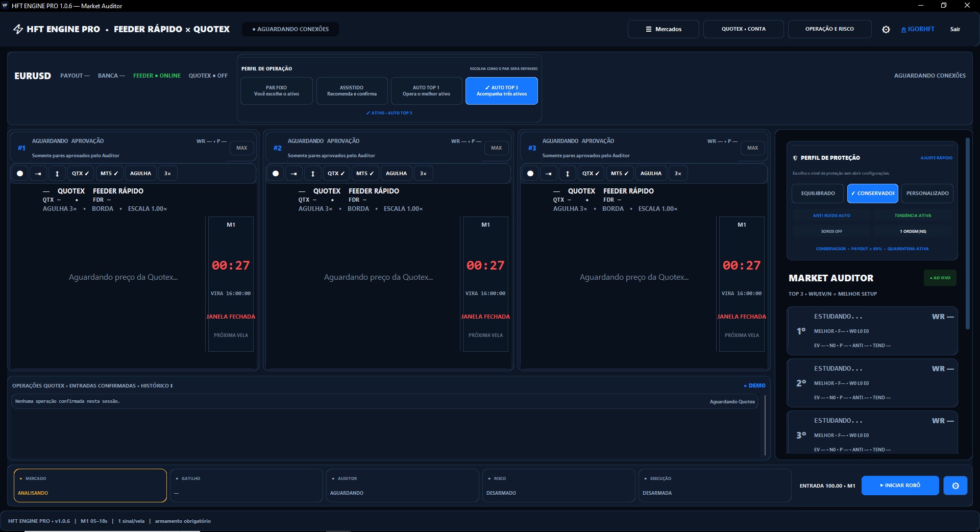Click the white dot button in chart #2 toolbar
Screen dimensions: 980x532
tap(276, 174)
